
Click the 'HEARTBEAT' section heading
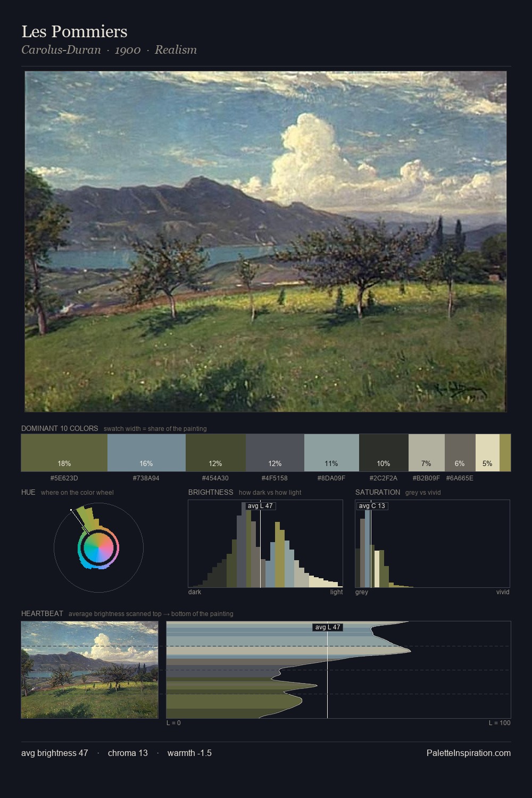pos(42,613)
